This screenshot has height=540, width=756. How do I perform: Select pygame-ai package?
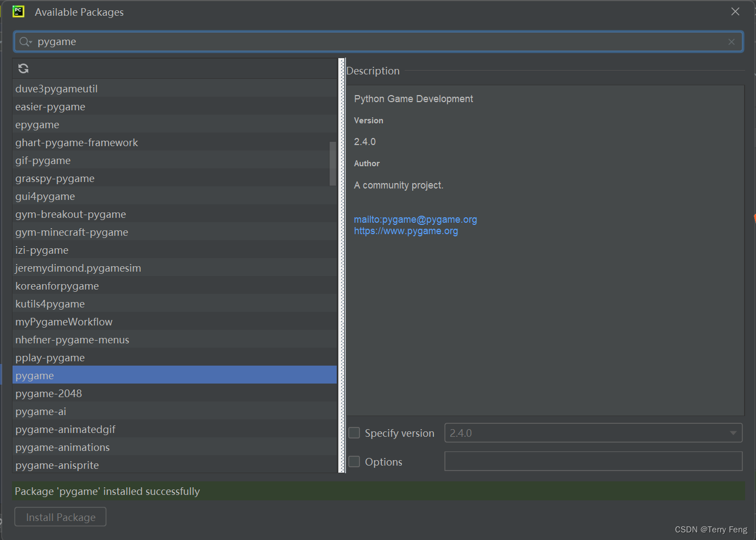pos(174,411)
